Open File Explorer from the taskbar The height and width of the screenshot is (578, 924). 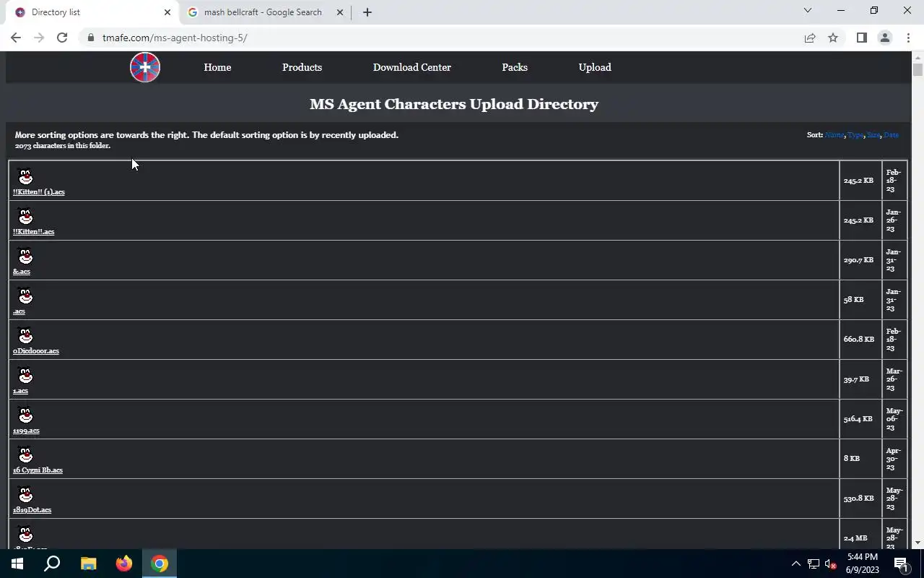[x=88, y=564]
